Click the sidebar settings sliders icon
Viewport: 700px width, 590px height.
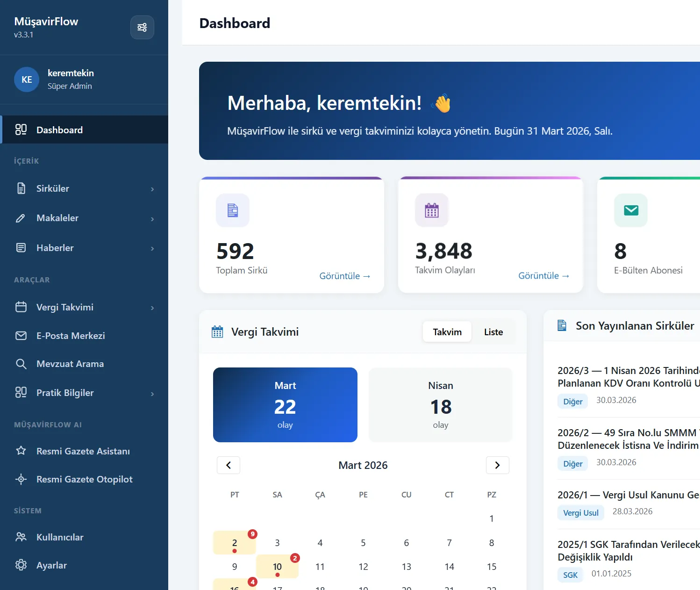click(x=142, y=27)
